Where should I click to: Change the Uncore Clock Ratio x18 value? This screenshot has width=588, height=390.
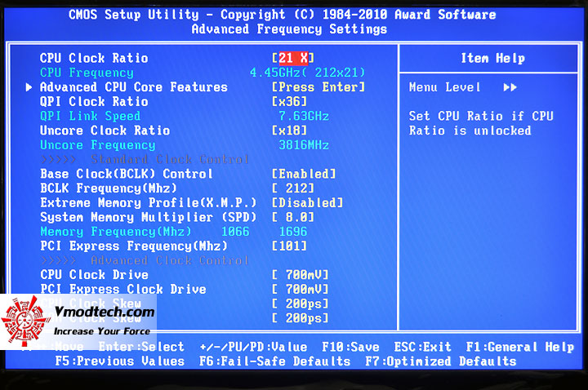pyautogui.click(x=289, y=131)
